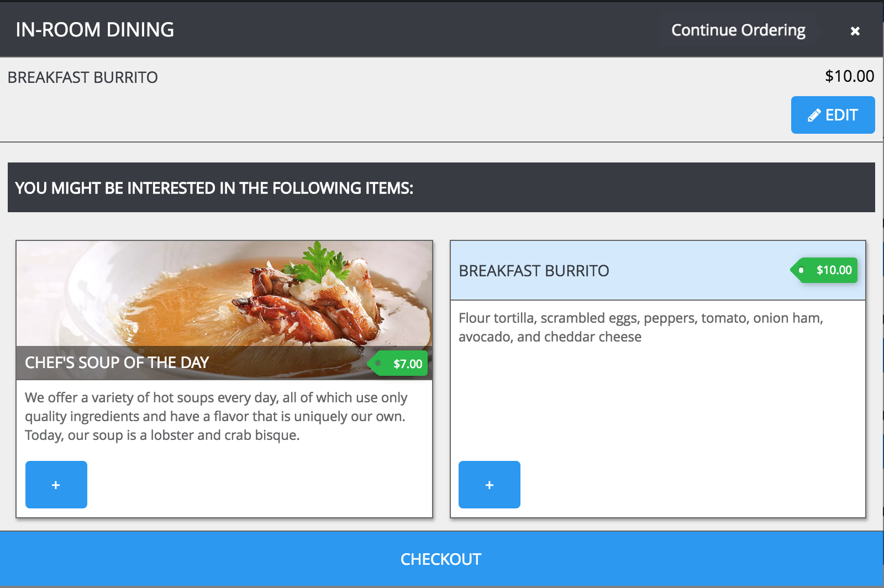The height and width of the screenshot is (588, 884).
Task: Add Chef's Soup of the Day with plus
Action: pos(56,485)
